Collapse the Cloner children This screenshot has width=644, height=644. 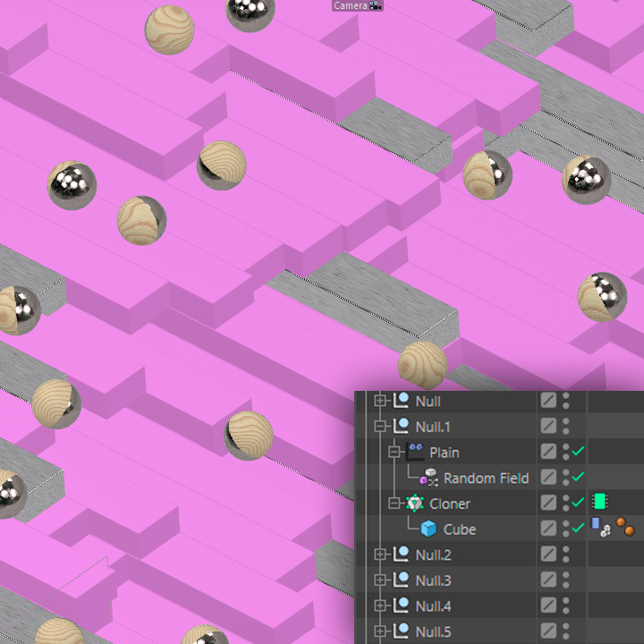point(394,503)
